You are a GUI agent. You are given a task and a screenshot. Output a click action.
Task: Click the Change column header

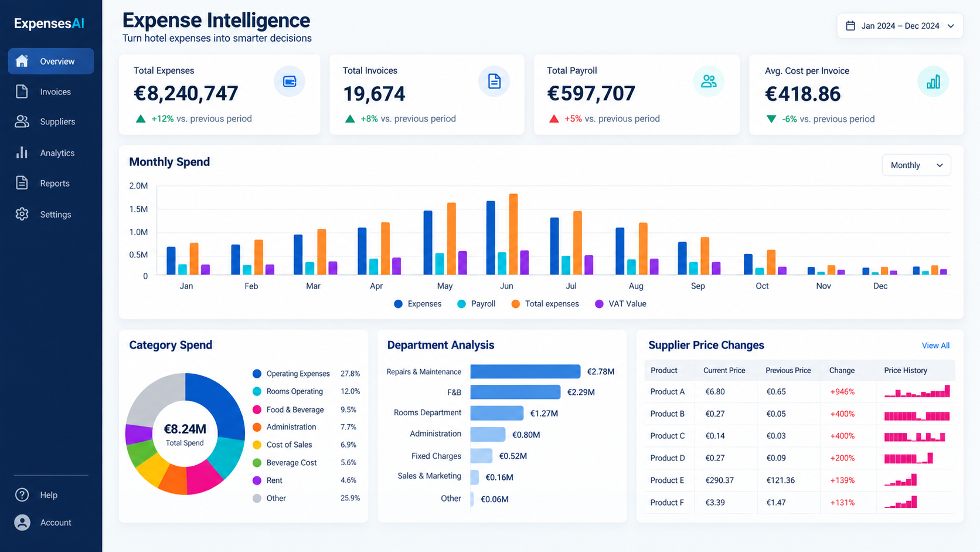842,370
